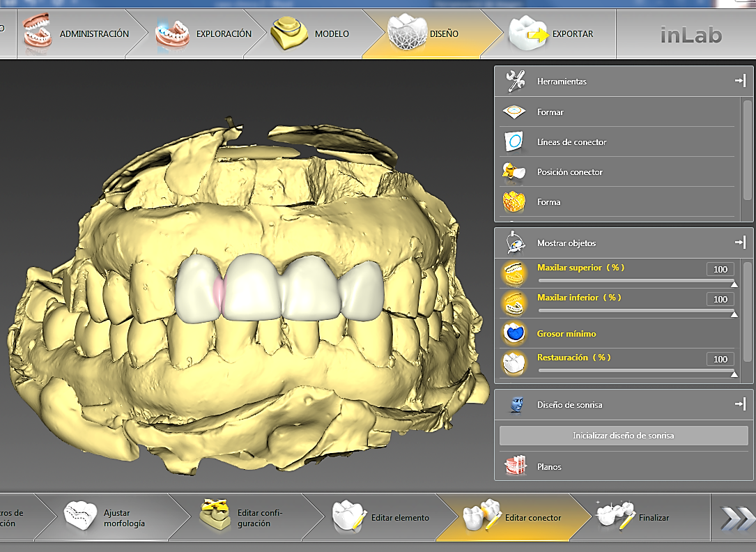Toggle Grosor mínimo display icon
This screenshot has width=756, height=552.
514,333
